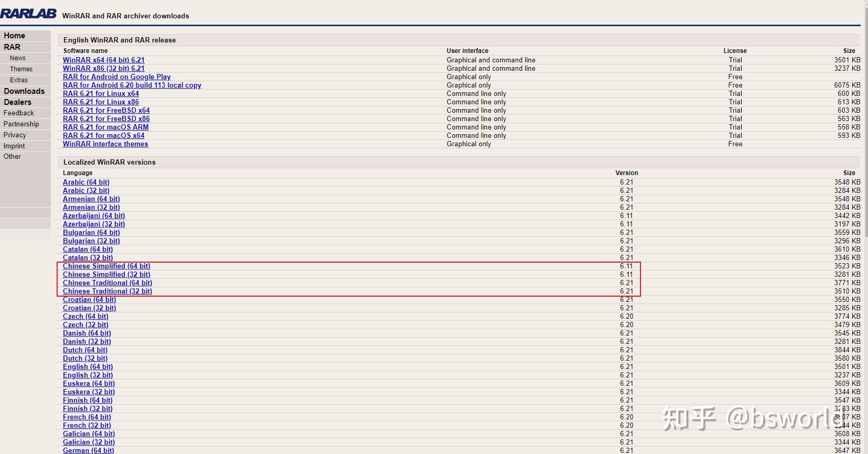Download Azerbaijani (64 bit) version
868x454 pixels.
pyautogui.click(x=94, y=216)
